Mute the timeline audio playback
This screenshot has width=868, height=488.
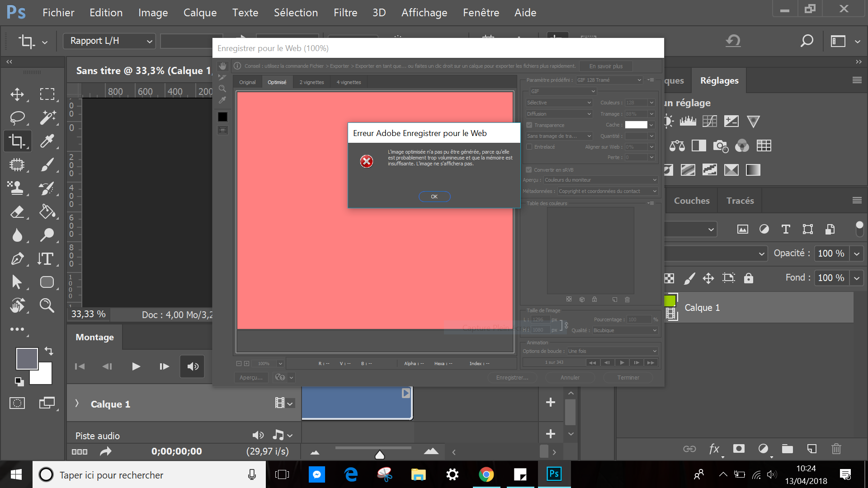pyautogui.click(x=193, y=366)
